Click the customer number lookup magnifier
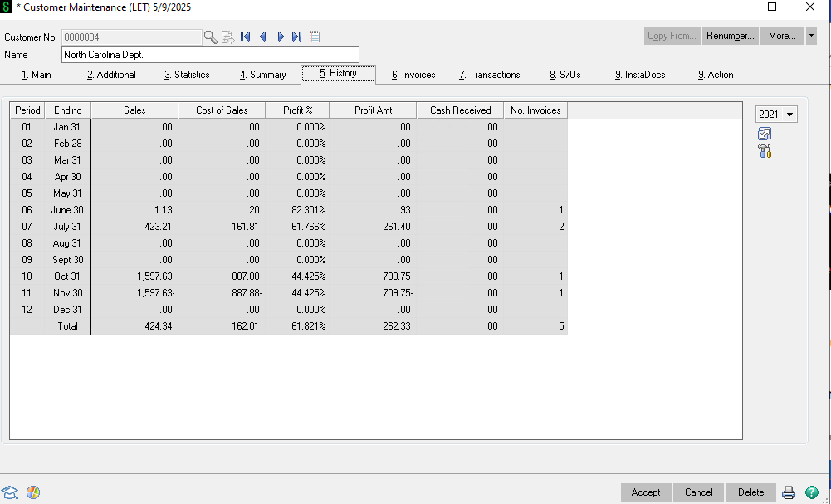Image resolution: width=831 pixels, height=504 pixels. point(211,37)
